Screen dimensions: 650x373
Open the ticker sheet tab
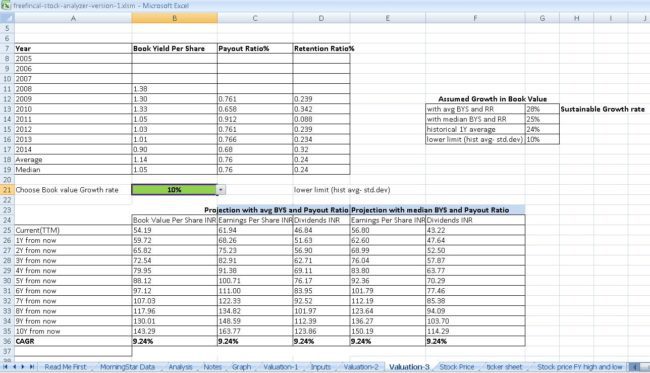504,367
